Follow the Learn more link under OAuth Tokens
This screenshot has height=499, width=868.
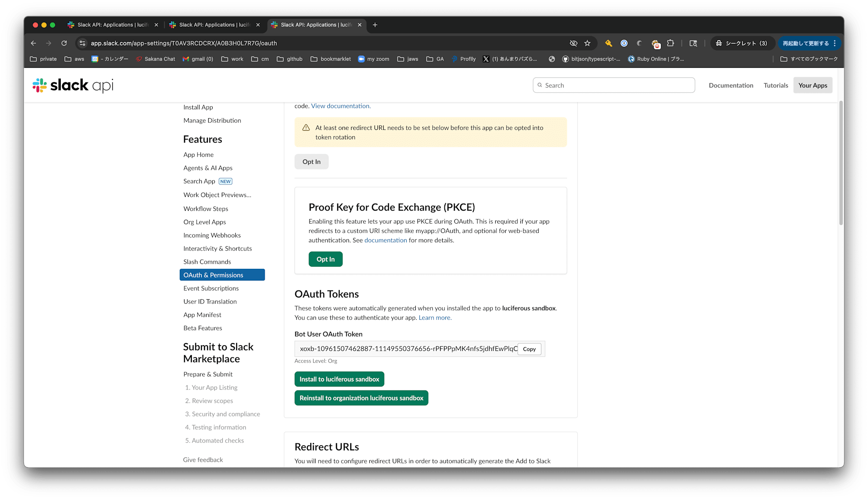[434, 318]
